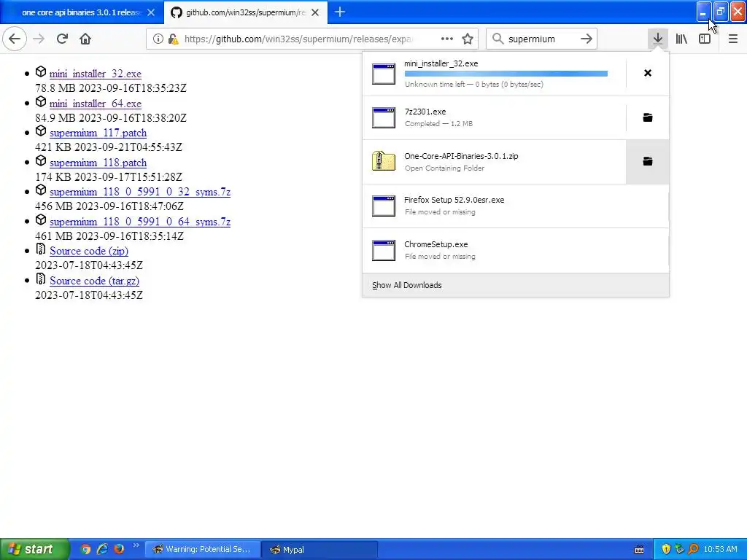Download supermium_118_0_5991_0_32_syms.7z

[x=140, y=192]
